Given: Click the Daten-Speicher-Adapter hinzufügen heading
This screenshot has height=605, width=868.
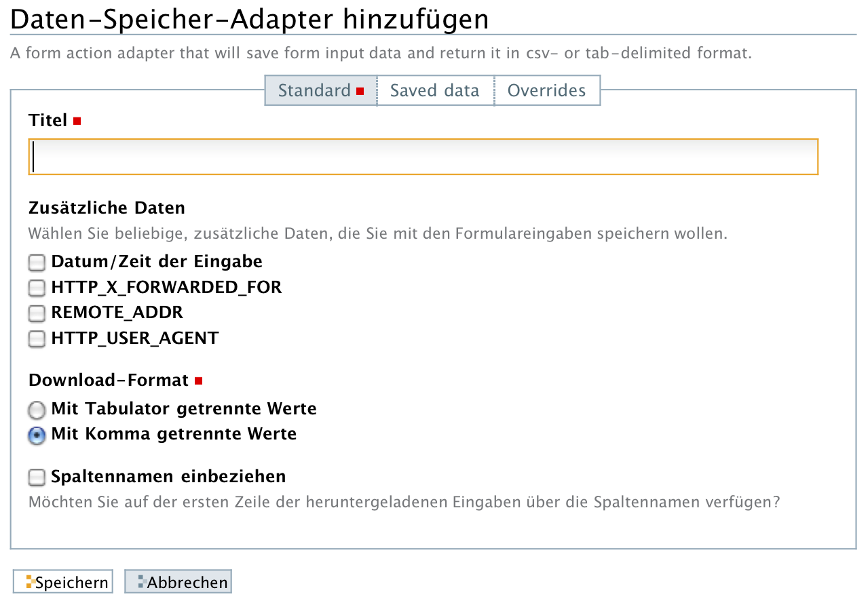Looking at the screenshot, I should 250,20.
